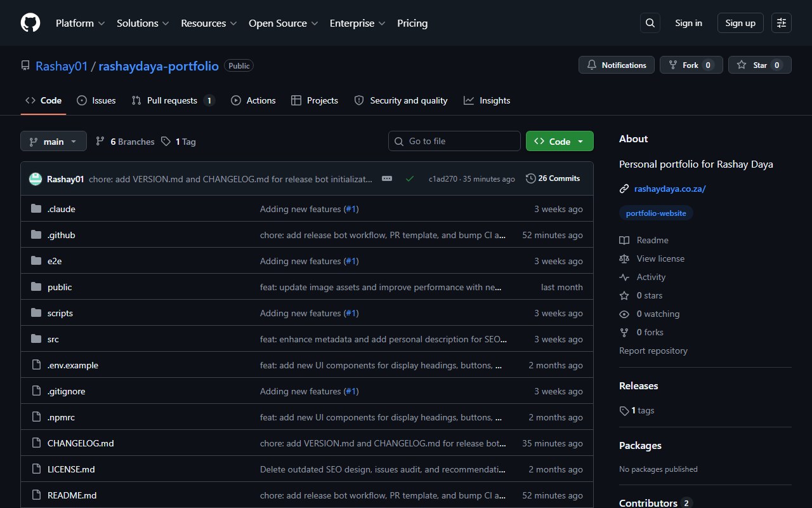Image resolution: width=812 pixels, height=508 pixels.
Task: Click the src folder icon
Action: point(36,339)
